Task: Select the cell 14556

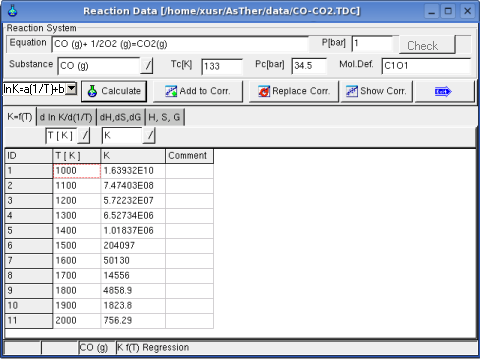Action: coord(133,276)
